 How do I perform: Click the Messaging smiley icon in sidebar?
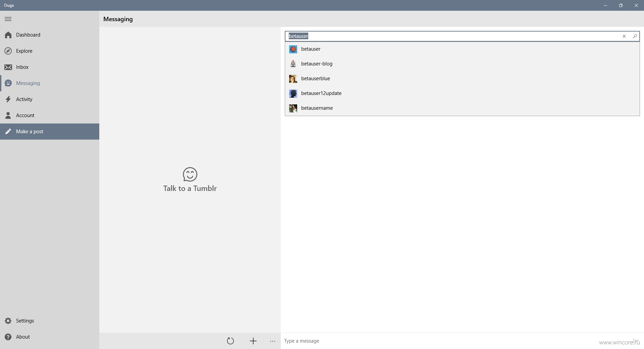(x=8, y=83)
